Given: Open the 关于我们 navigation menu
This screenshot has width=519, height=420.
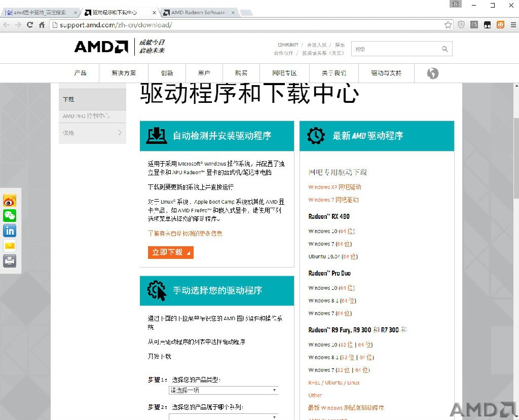Looking at the screenshot, I should point(334,73).
